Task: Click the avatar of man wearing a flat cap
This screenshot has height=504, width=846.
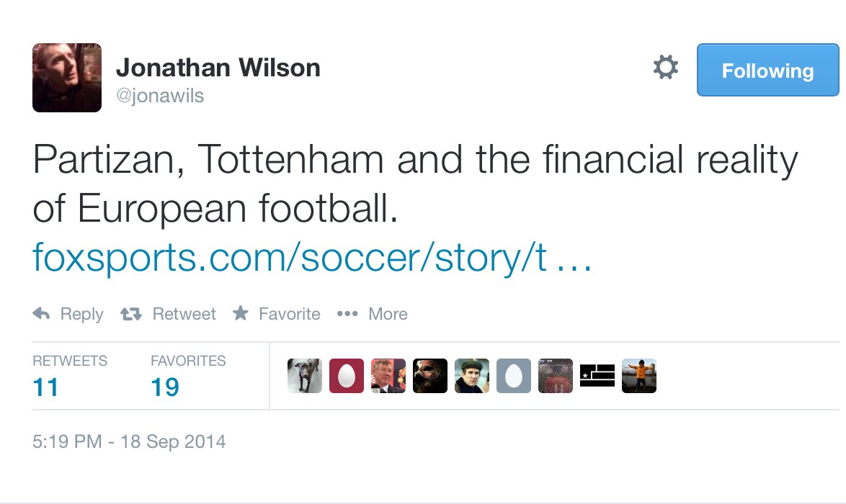Action: click(x=472, y=376)
